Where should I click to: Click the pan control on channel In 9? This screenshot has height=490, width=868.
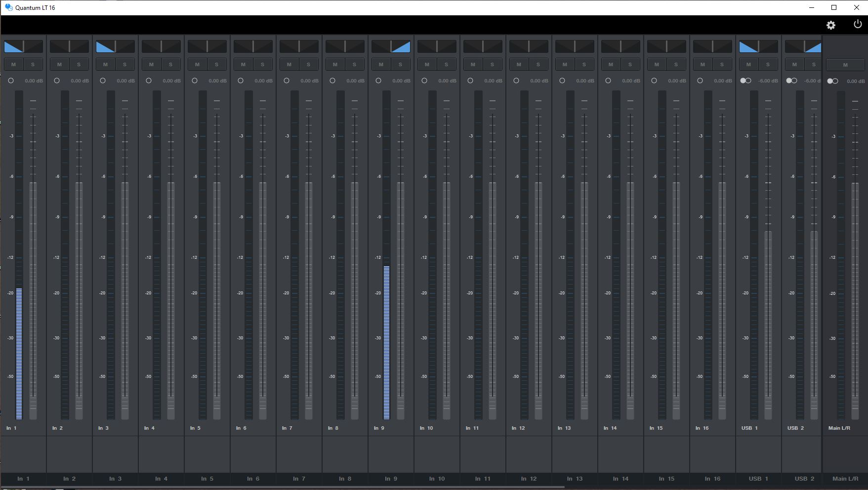click(391, 46)
